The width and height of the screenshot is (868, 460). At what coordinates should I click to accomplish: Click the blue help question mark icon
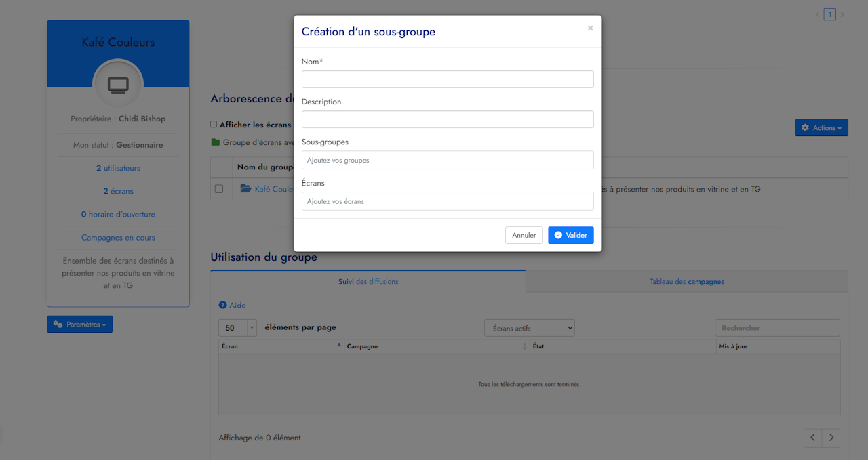(x=222, y=306)
